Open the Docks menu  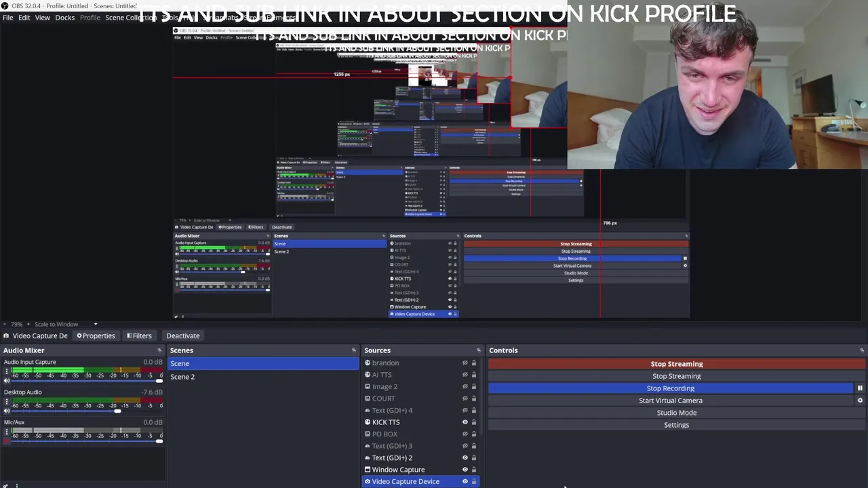64,18
